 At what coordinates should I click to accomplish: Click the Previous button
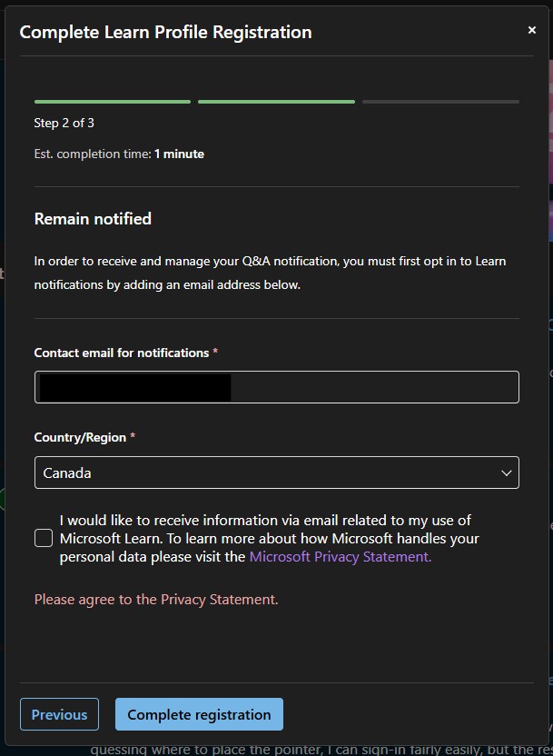click(x=59, y=714)
